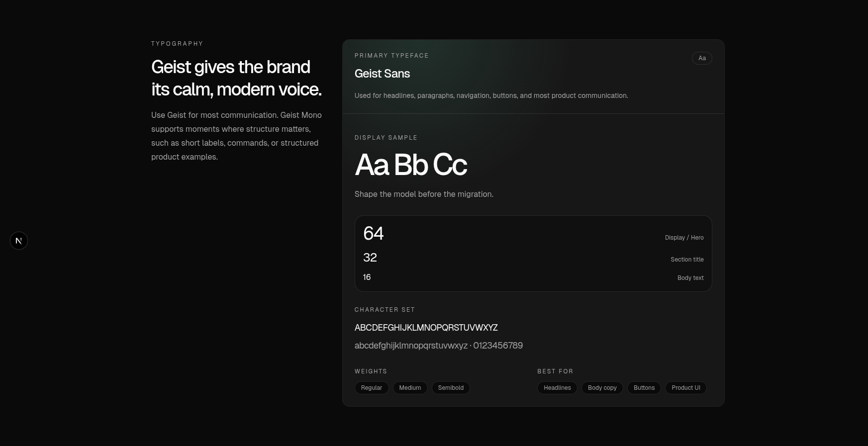
Task: Click the uppercase alphabet ABCDEFGHIJKLMNOPQRSTUVWXYZ line
Action: click(426, 328)
